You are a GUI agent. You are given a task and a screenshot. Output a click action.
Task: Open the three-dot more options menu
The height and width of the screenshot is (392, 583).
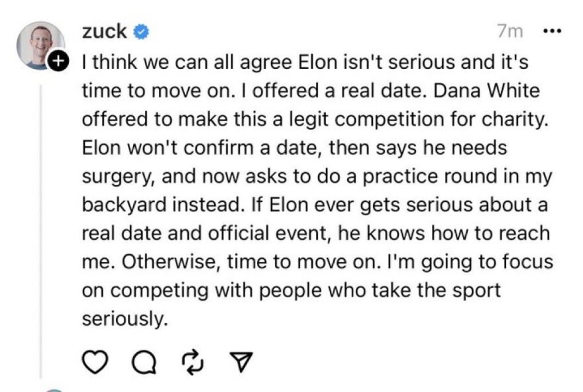click(551, 31)
